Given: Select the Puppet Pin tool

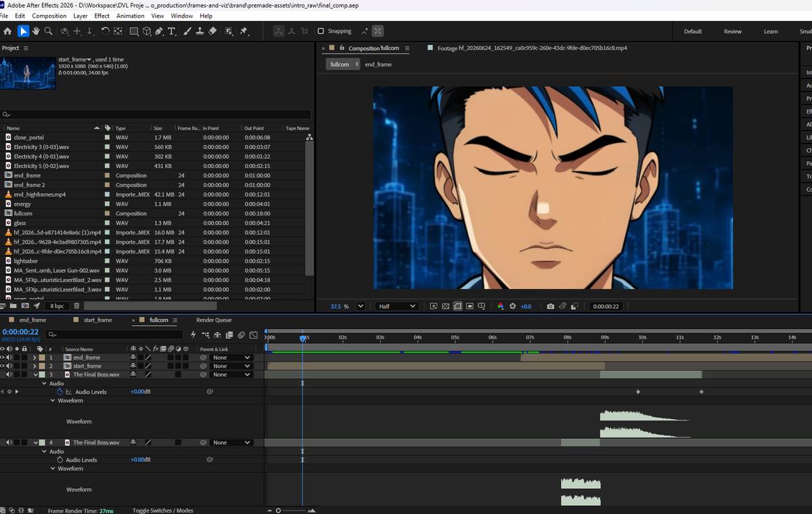Looking at the screenshot, I should coord(244,31).
